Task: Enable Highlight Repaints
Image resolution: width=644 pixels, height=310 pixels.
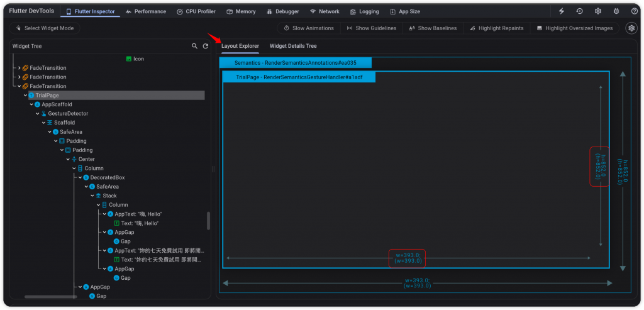Action: click(497, 28)
